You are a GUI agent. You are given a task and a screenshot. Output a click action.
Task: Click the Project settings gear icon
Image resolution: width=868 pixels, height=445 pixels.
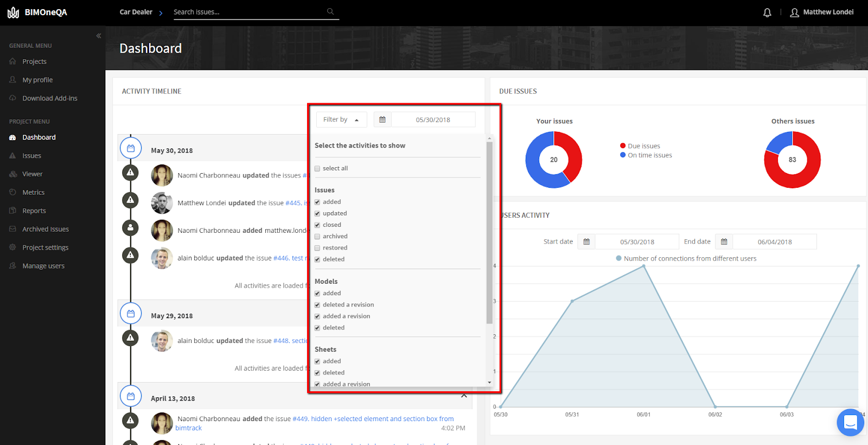pos(12,247)
